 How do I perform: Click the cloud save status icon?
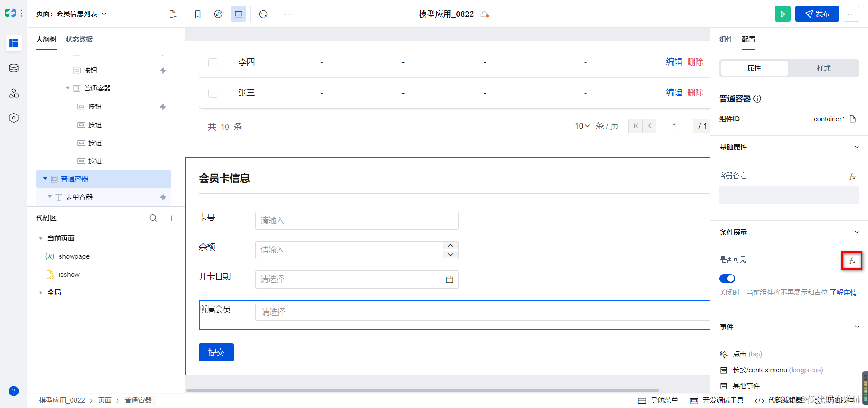coord(485,14)
